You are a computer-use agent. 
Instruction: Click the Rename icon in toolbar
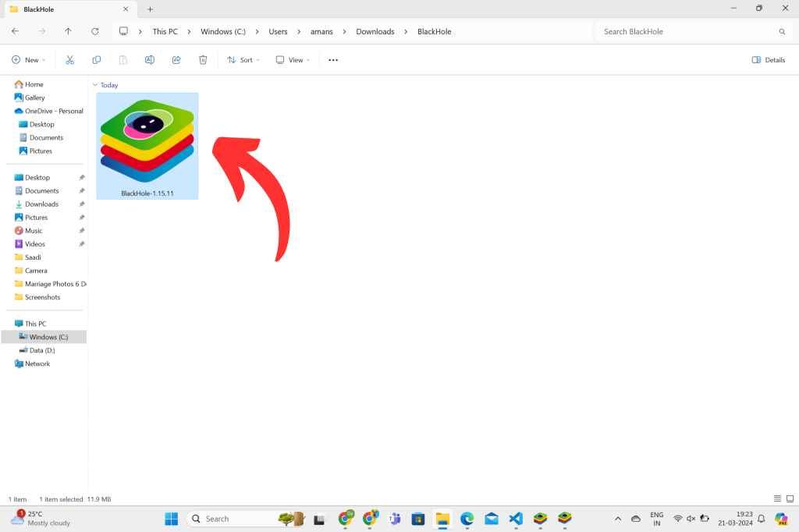point(149,60)
